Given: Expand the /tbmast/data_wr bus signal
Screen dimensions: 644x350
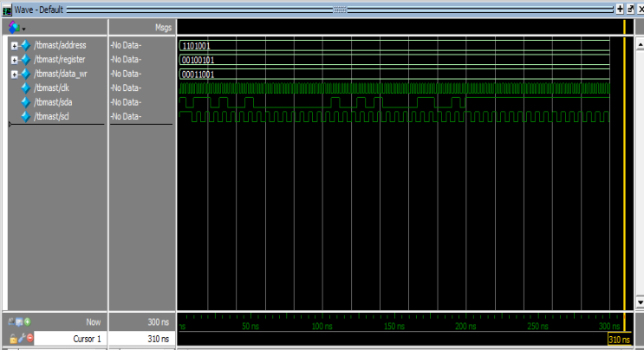Looking at the screenshot, I should (x=15, y=75).
